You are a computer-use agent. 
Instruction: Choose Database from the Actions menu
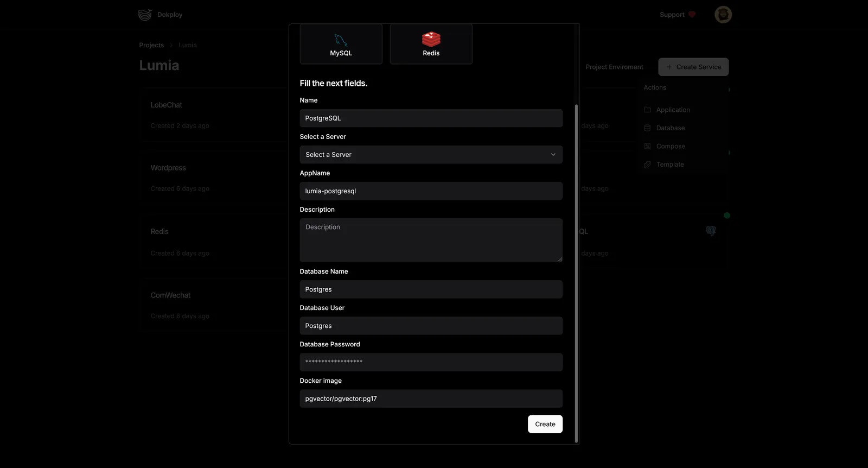(x=670, y=128)
